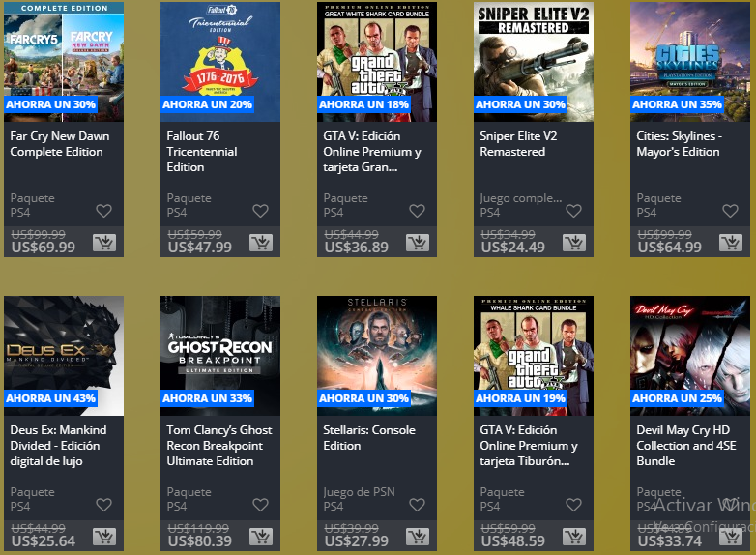Open Far Cry New Dawn Complete Edition title
The width and height of the screenshot is (756, 555).
[x=60, y=144]
